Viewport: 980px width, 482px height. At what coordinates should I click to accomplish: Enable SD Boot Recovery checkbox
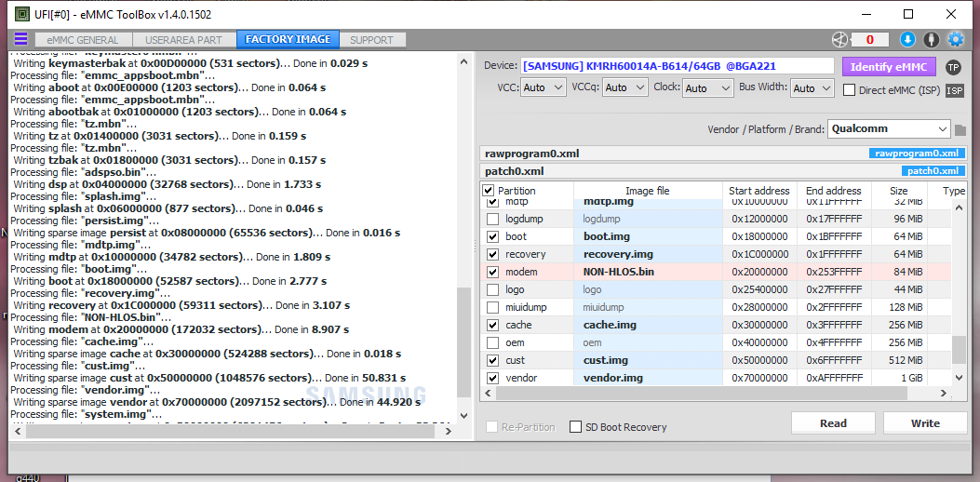576,427
